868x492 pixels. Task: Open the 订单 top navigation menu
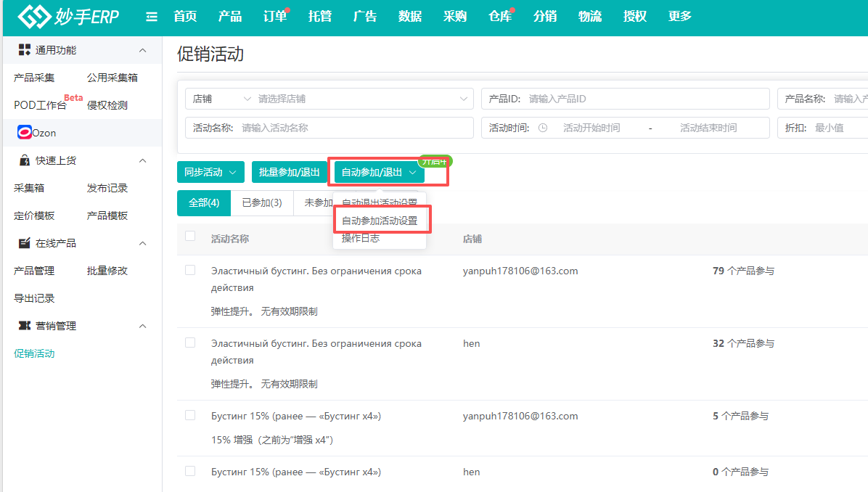274,17
